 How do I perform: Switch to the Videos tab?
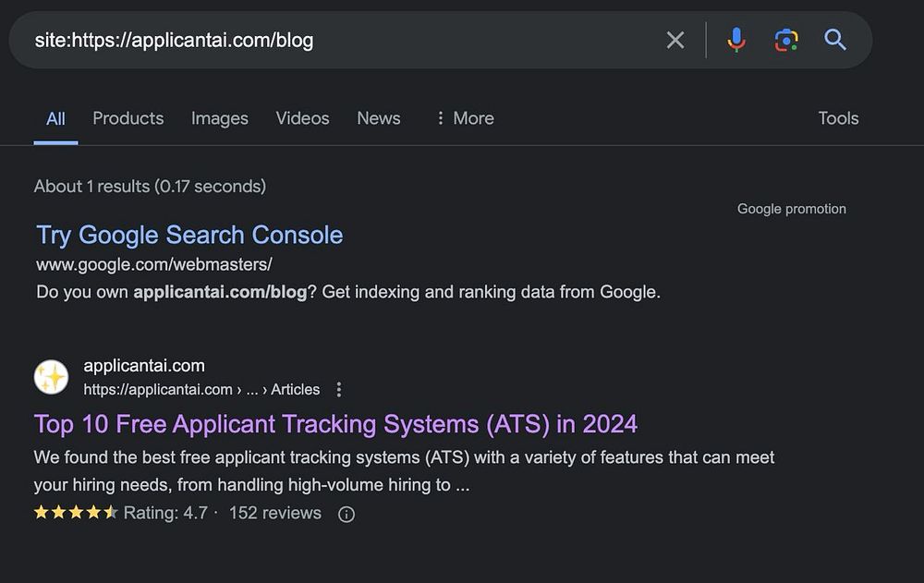coord(302,118)
